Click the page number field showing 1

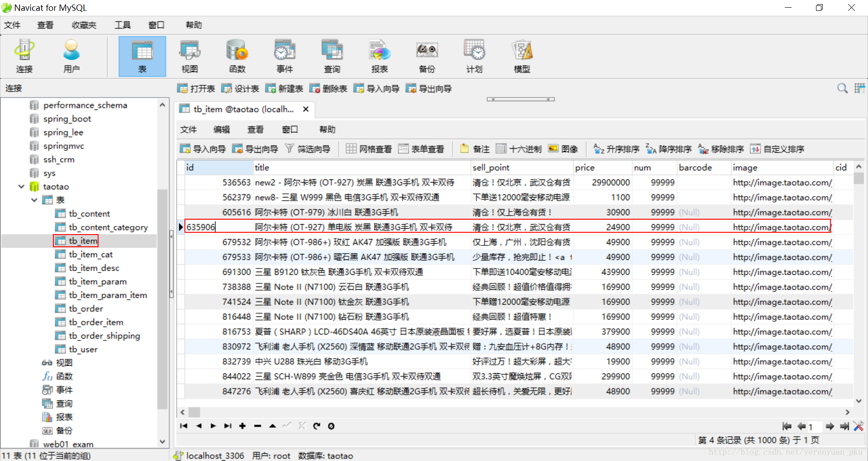coord(815,427)
